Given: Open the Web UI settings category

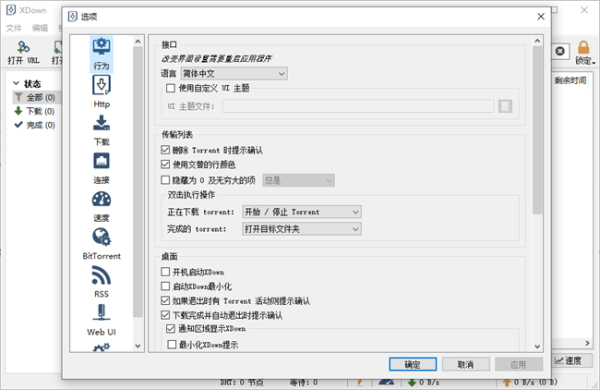Looking at the screenshot, I should pyautogui.click(x=101, y=320).
